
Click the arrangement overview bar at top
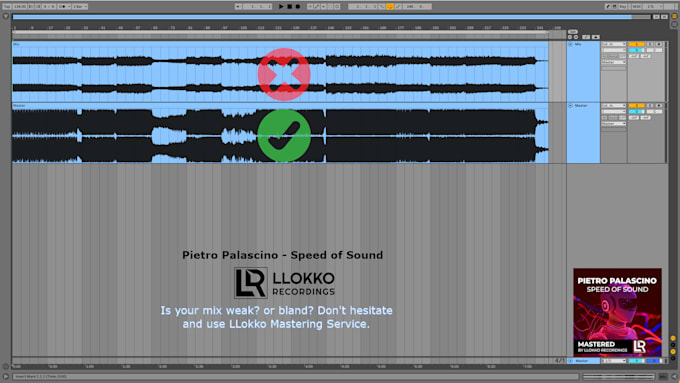coord(331,16)
